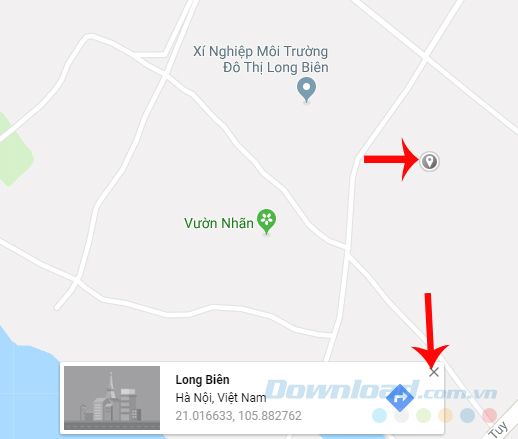Click the Download.com.vn watermark text
Viewport: 518px width, 439px height.
(380, 389)
